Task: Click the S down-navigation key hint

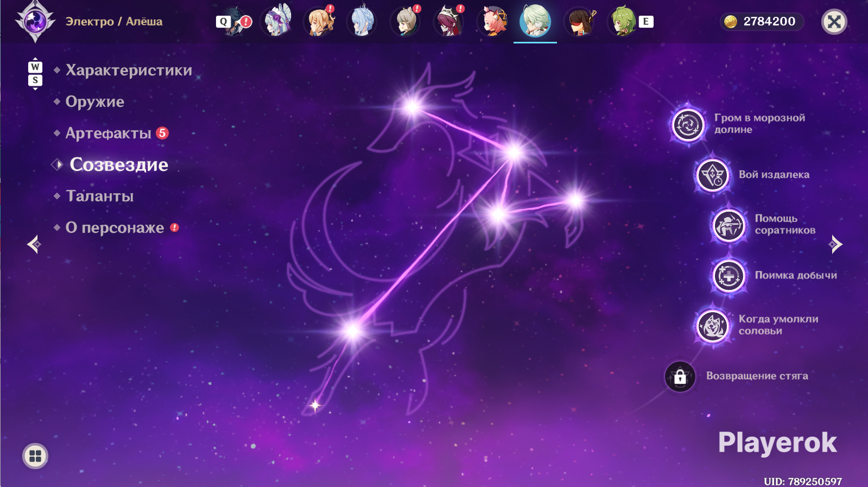Action: [35, 80]
